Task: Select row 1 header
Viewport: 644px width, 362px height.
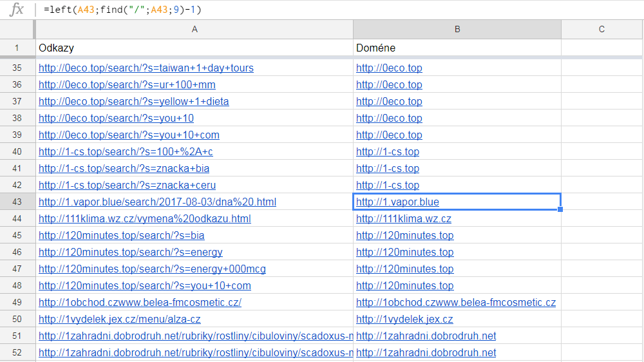Action: pos(17,48)
